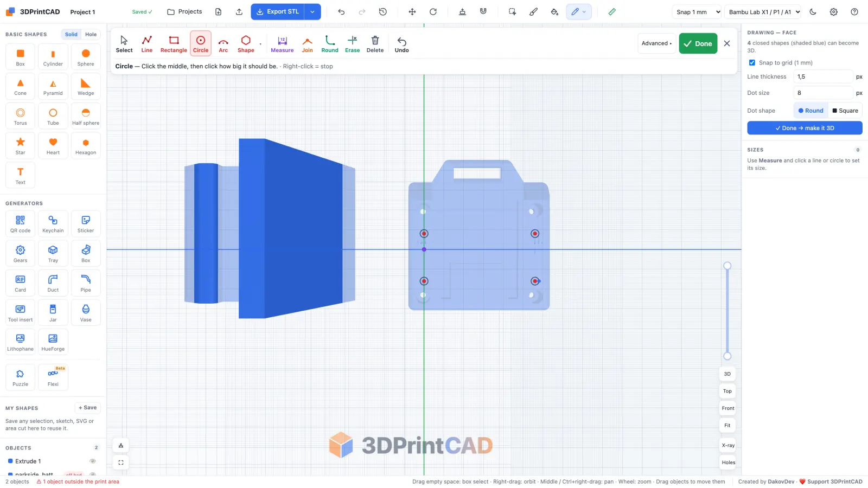Add a Torus basic shape
868x488 pixels.
(20, 116)
